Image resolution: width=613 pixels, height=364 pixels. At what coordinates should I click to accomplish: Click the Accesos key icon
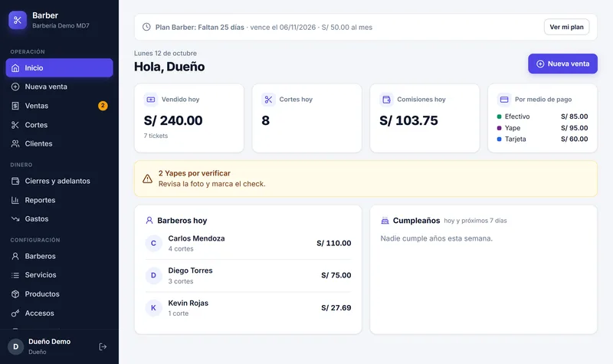[x=15, y=313]
